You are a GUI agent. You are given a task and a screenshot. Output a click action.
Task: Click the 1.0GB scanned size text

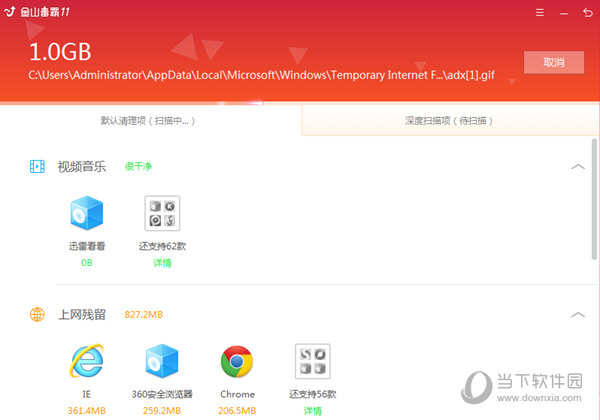click(60, 51)
